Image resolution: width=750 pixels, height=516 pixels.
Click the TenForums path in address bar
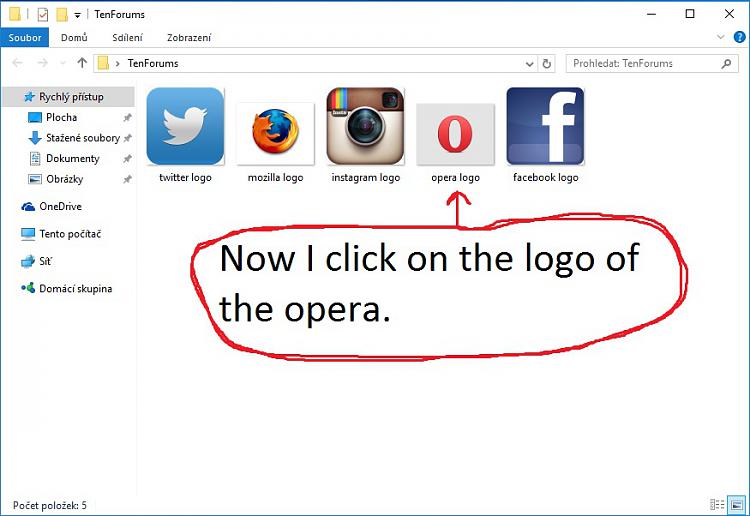[153, 63]
